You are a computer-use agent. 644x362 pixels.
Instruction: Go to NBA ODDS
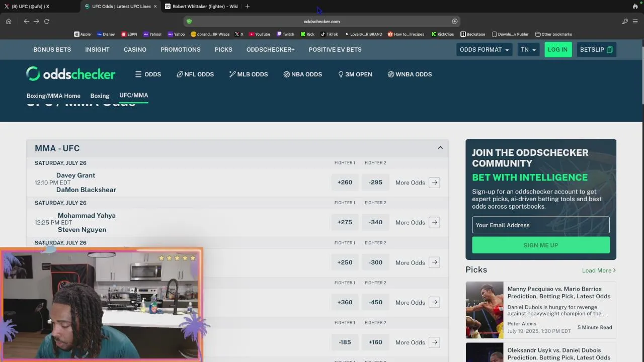[302, 74]
